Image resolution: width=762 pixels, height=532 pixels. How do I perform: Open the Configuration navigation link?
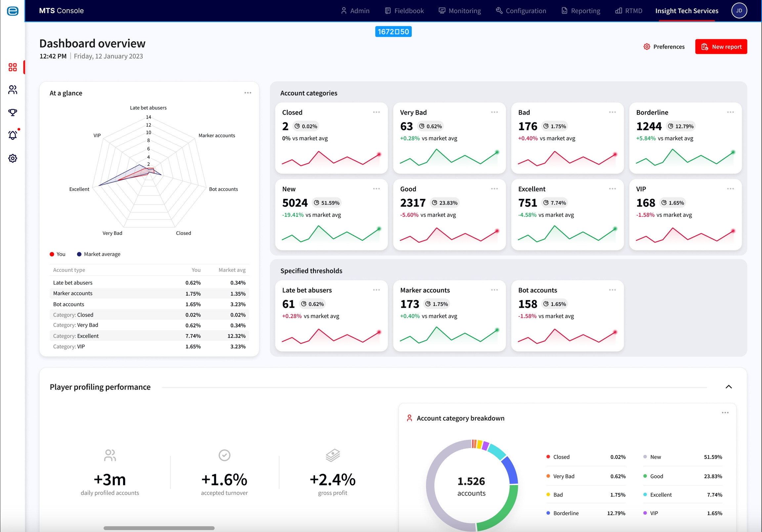coord(521,11)
